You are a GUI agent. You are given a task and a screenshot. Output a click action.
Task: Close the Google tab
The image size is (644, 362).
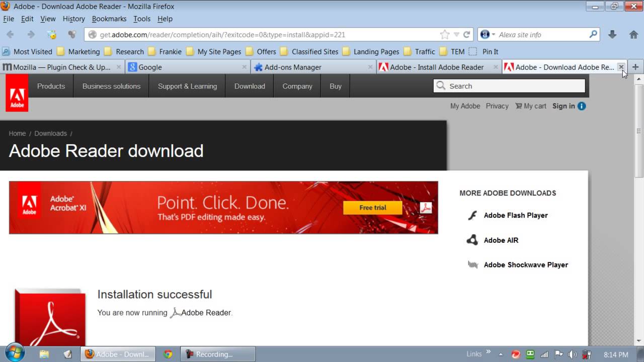pyautogui.click(x=245, y=67)
